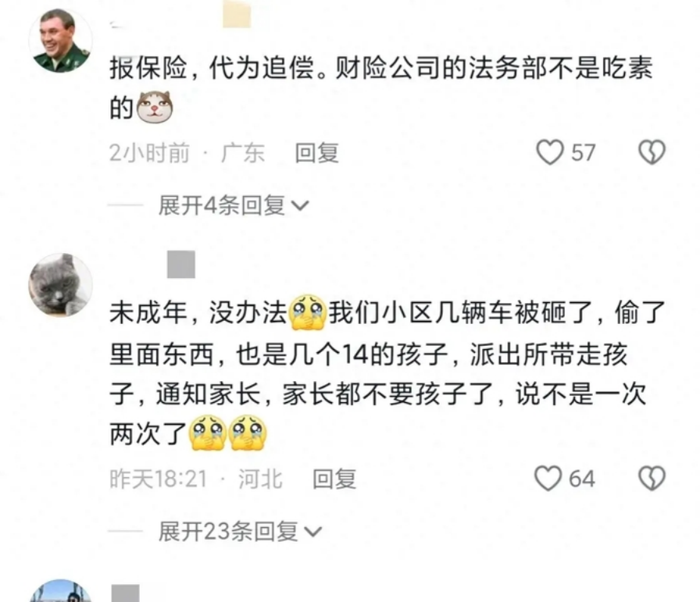
Task: Like the comment with 57 likes
Action: 550,152
